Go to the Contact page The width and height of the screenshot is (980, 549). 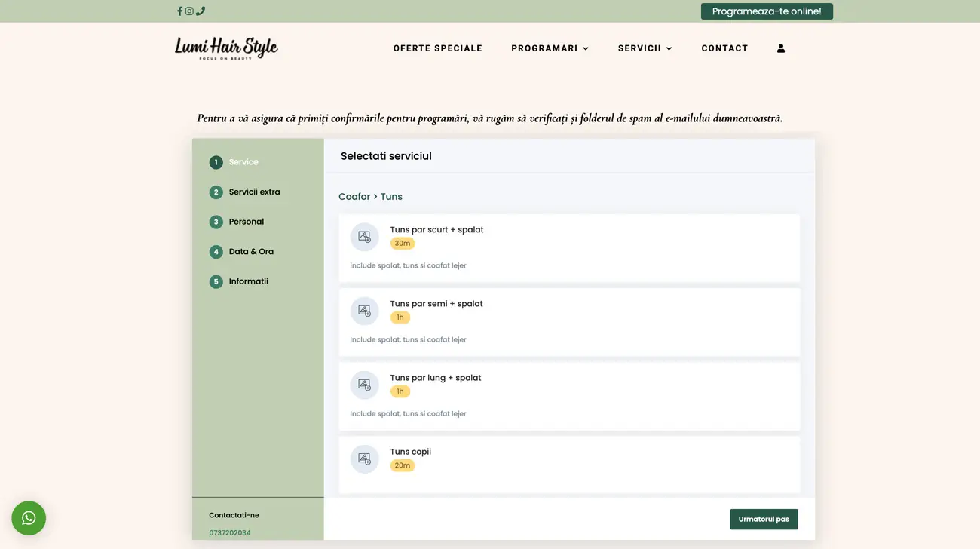(724, 48)
